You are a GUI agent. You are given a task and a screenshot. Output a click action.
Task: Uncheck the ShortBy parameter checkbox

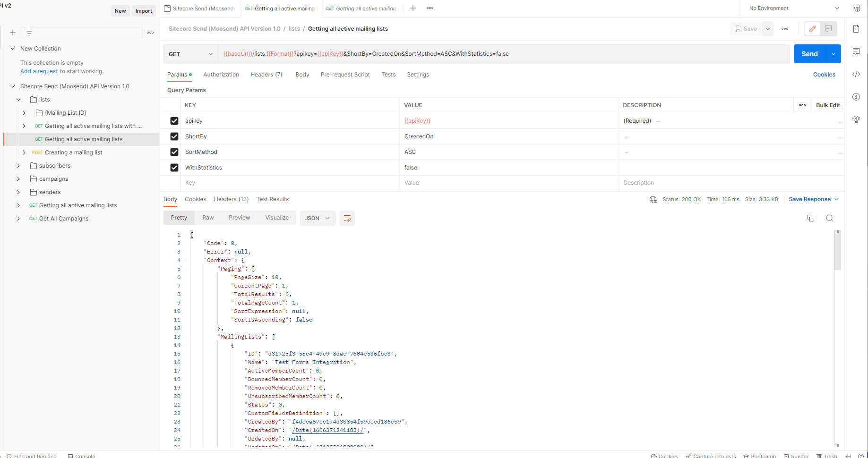point(174,136)
